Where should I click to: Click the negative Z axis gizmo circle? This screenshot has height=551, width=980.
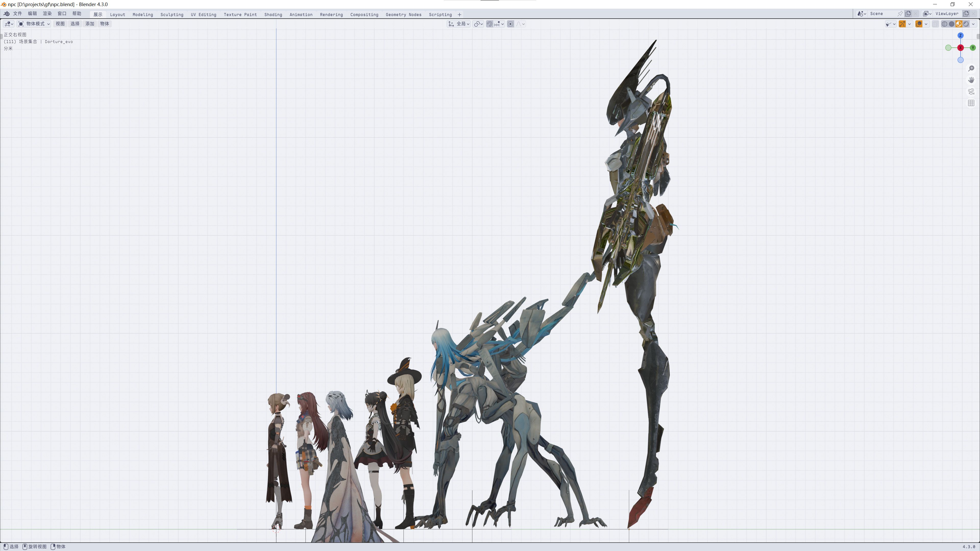961,60
